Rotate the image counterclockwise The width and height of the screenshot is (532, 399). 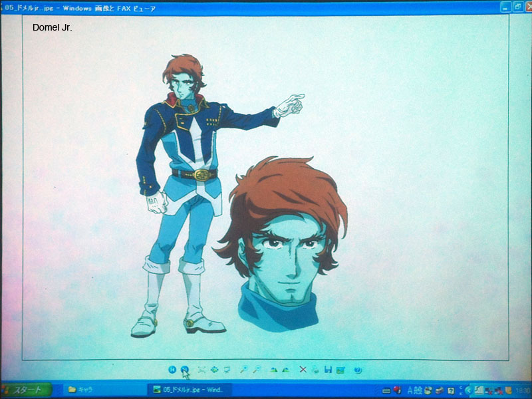[x=285, y=370]
